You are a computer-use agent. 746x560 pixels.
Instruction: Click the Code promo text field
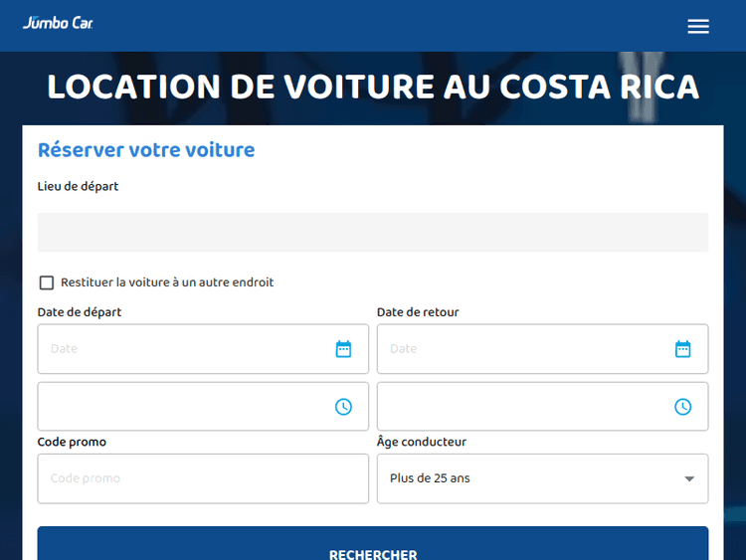click(x=203, y=478)
